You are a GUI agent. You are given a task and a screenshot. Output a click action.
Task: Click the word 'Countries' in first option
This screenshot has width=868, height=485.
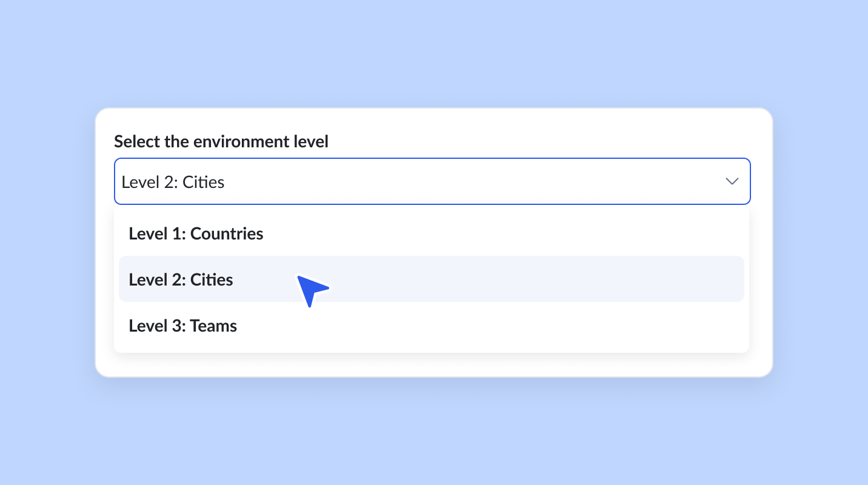click(227, 233)
